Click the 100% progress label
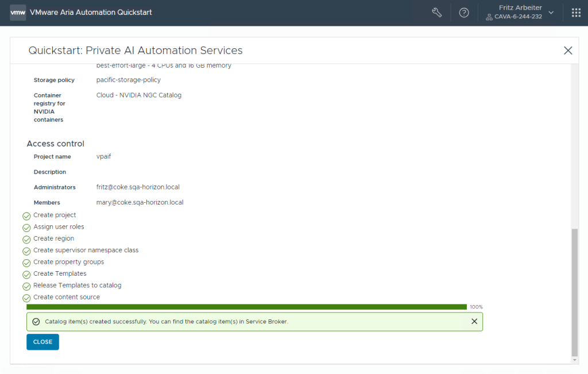Viewport: 588px width, 374px height. pyautogui.click(x=476, y=307)
